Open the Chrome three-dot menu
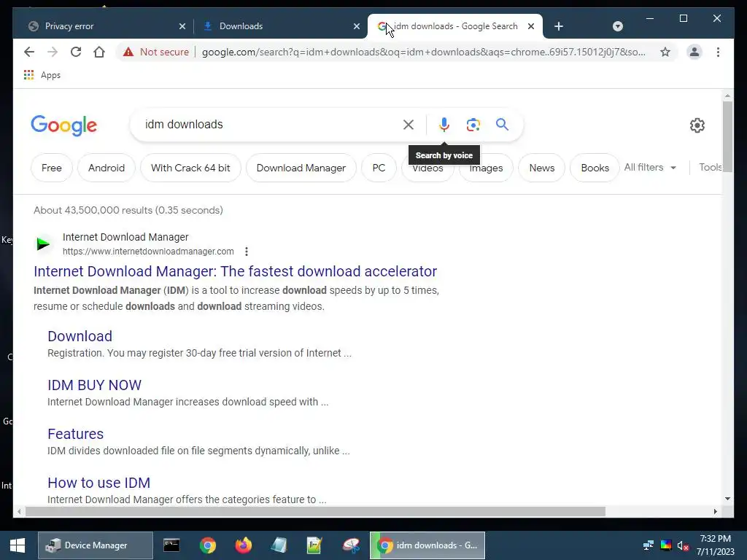Viewport: 747px width, 560px height. click(718, 52)
